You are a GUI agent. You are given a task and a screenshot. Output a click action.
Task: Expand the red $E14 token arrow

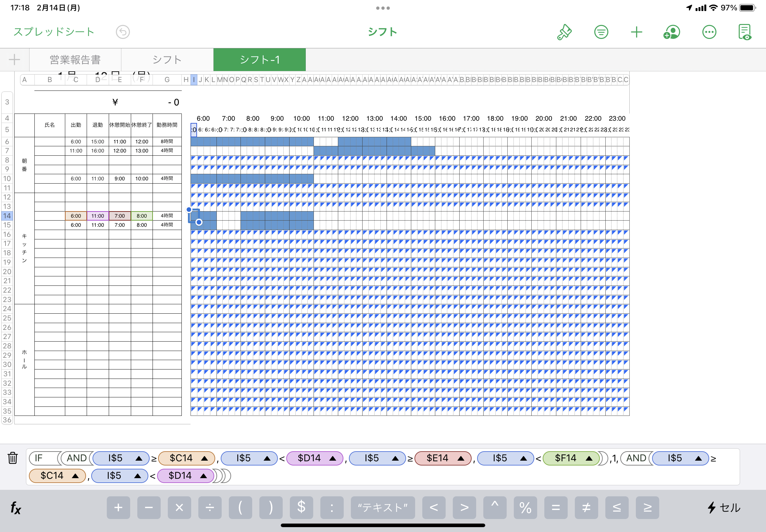pyautogui.click(x=461, y=458)
